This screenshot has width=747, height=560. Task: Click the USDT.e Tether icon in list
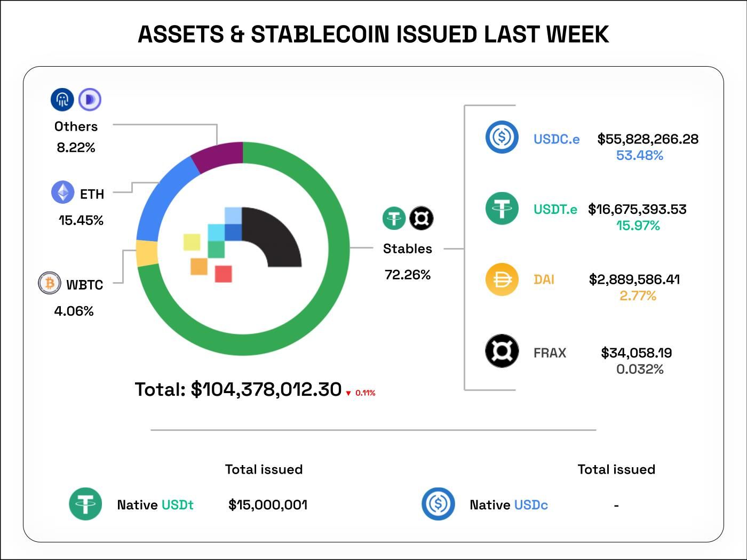tap(502, 208)
